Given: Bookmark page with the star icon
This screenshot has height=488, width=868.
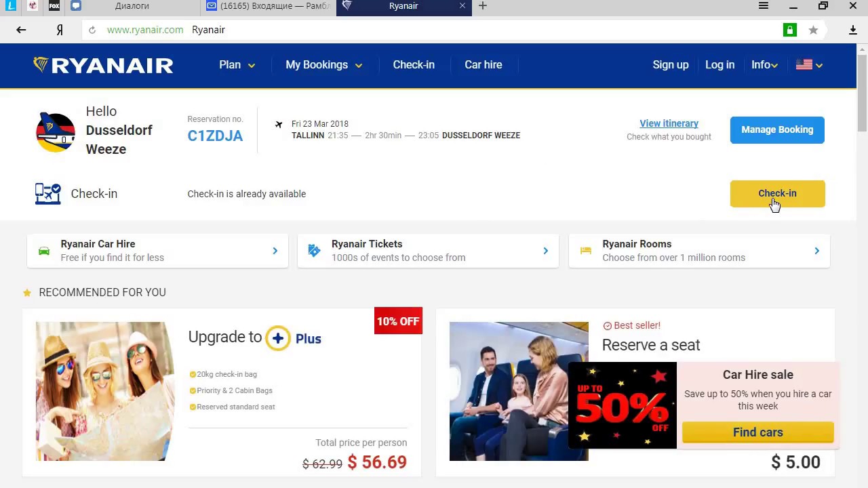Looking at the screenshot, I should tap(813, 30).
